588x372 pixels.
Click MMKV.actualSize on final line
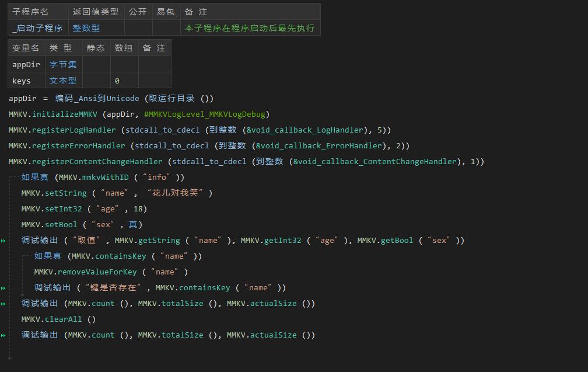click(x=262, y=335)
